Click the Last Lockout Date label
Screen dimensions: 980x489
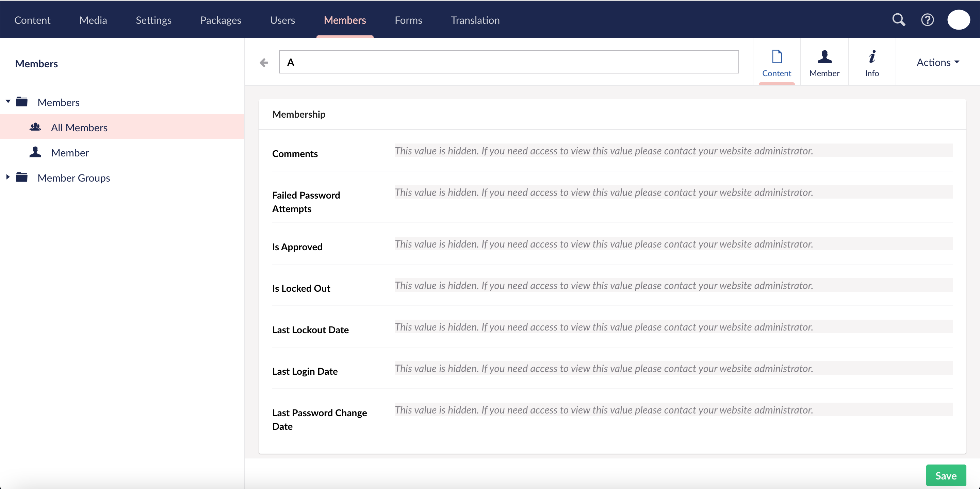click(310, 330)
